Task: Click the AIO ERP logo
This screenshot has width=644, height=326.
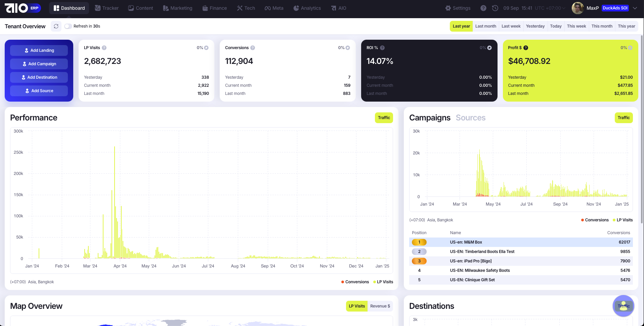Action: (x=23, y=8)
